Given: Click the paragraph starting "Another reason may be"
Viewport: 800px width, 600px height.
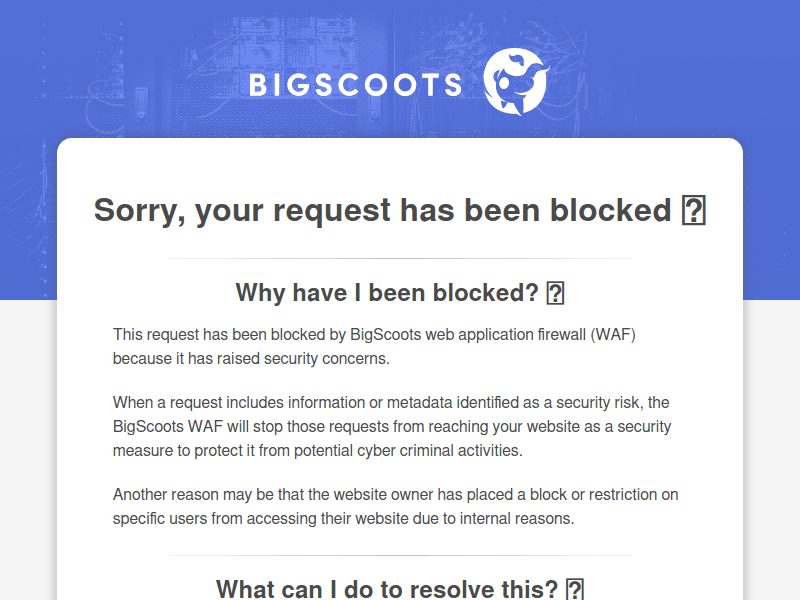Looking at the screenshot, I should (396, 507).
